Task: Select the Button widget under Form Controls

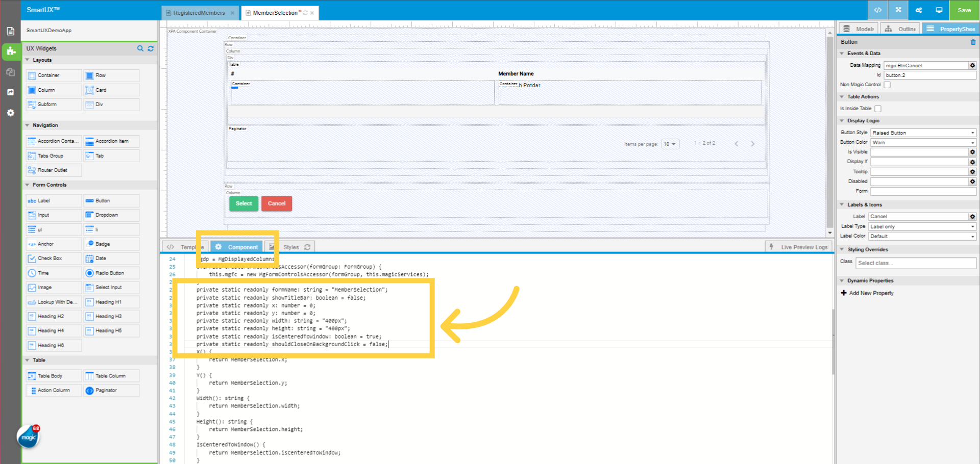Action: (x=111, y=200)
